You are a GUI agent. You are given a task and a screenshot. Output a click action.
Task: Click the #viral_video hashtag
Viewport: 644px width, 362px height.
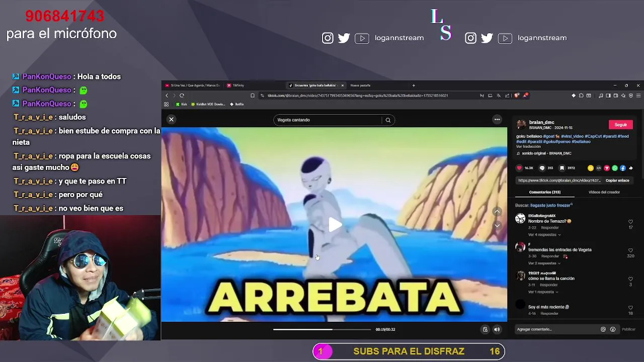(574, 136)
